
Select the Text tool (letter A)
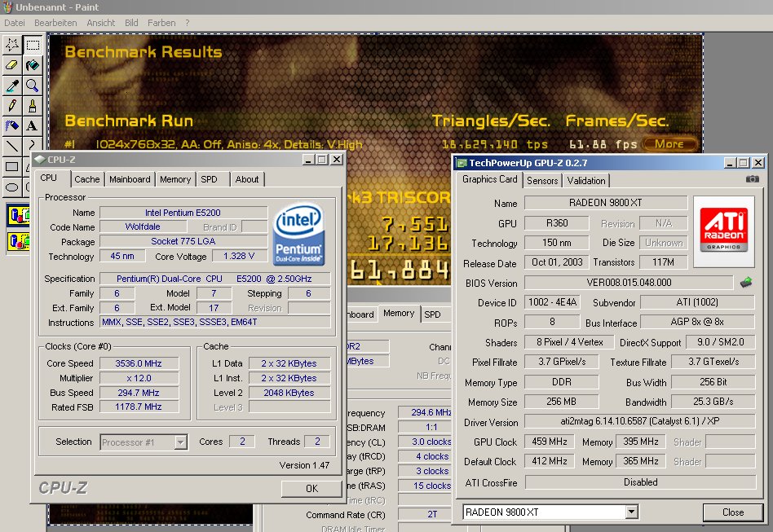[x=33, y=125]
